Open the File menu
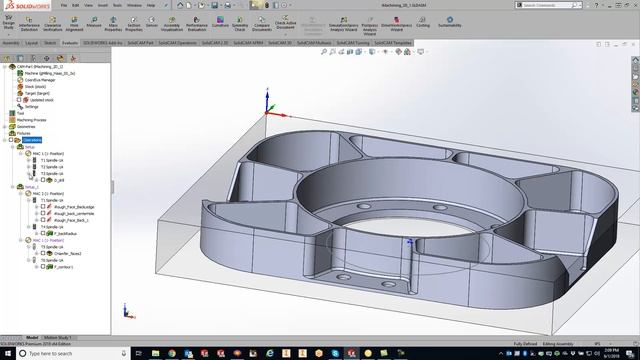The width and height of the screenshot is (640, 360). click(64, 5)
